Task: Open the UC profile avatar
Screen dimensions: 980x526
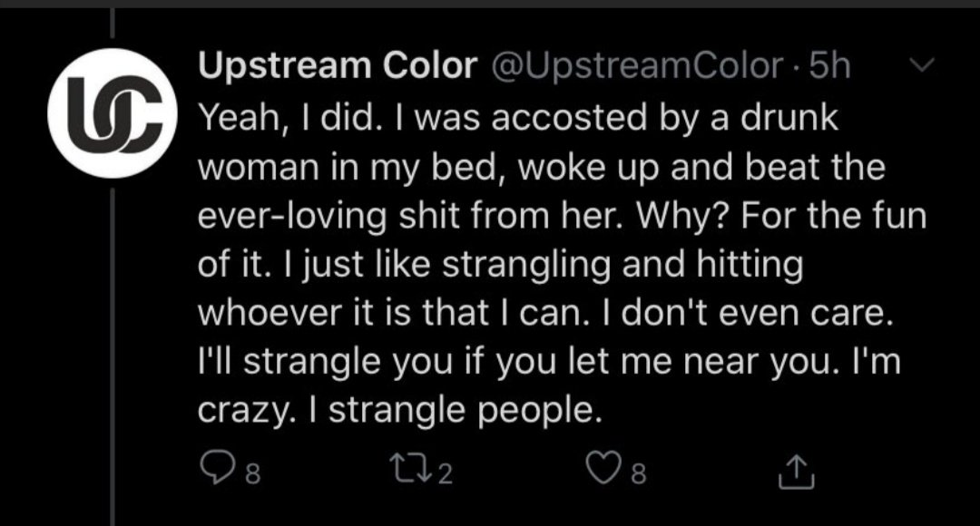Action: (113, 113)
